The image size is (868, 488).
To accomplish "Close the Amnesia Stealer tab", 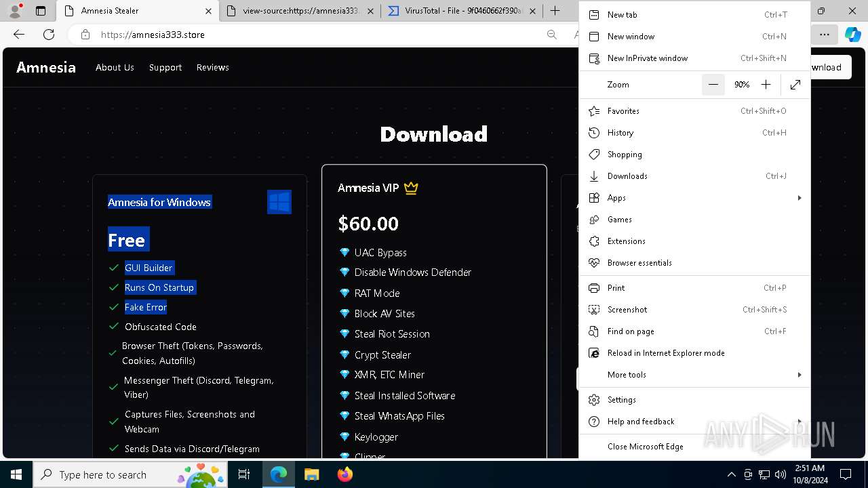I will tap(207, 11).
